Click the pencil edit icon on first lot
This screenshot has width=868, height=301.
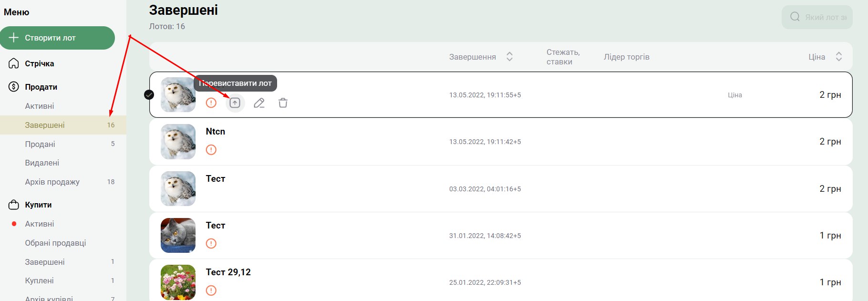click(259, 103)
